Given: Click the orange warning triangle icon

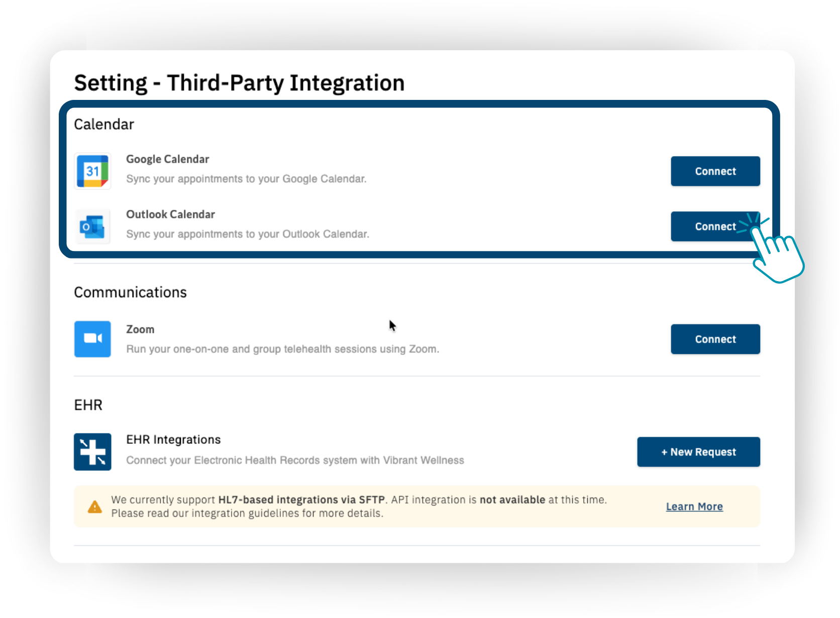Looking at the screenshot, I should coord(94,507).
